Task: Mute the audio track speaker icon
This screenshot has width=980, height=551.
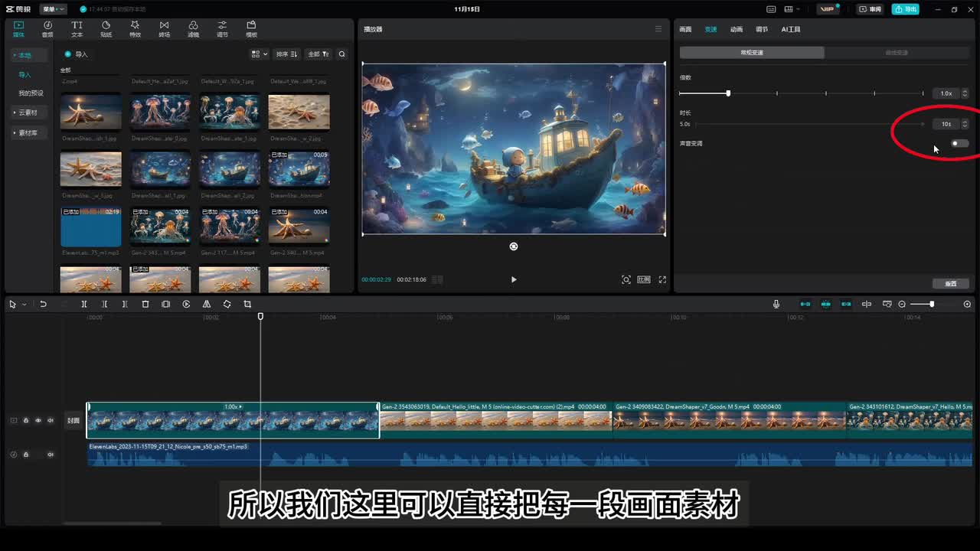Action: [x=51, y=455]
